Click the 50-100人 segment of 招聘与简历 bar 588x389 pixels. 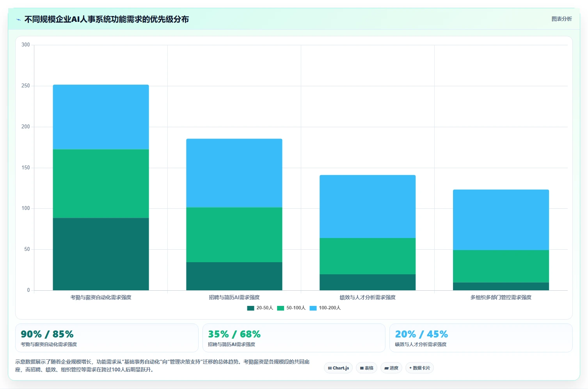(234, 235)
